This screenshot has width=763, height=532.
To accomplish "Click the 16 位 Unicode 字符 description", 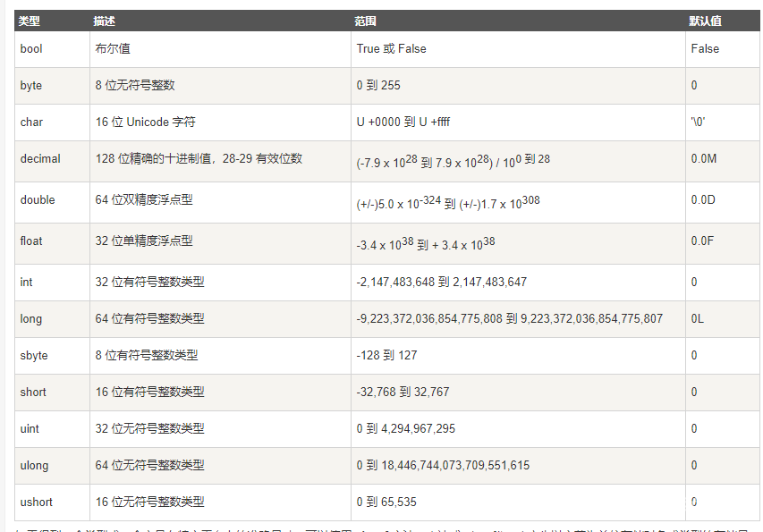I will point(145,122).
